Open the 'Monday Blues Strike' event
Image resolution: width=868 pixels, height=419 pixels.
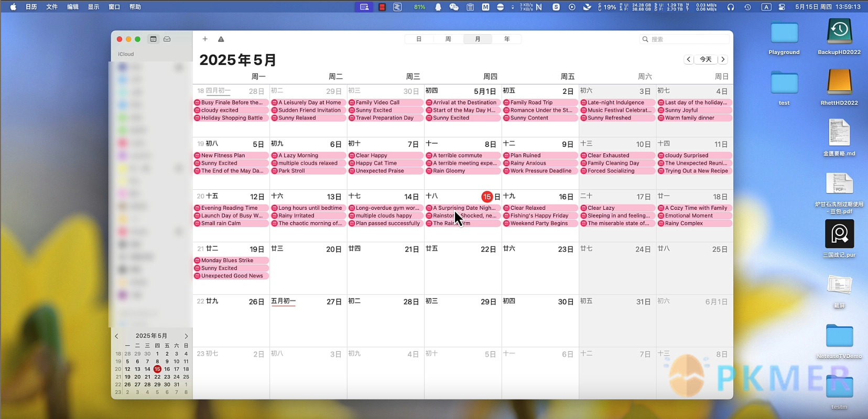[x=231, y=261]
